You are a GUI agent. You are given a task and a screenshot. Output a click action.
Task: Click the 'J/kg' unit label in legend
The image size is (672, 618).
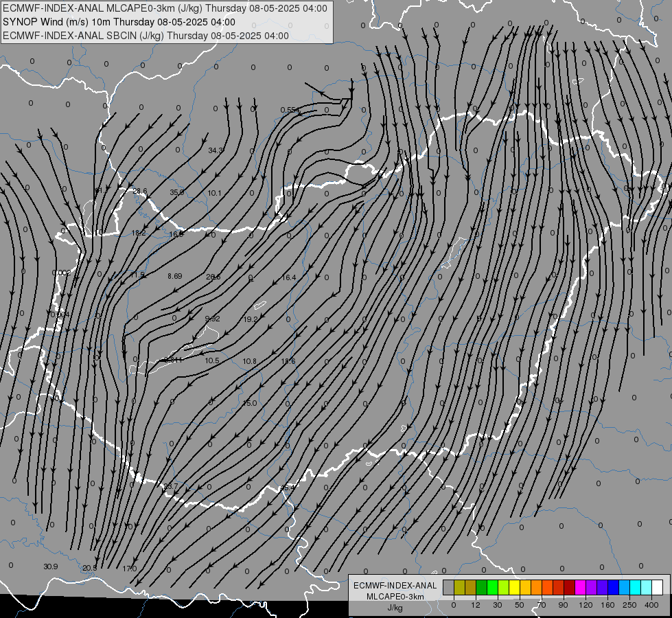click(x=395, y=608)
